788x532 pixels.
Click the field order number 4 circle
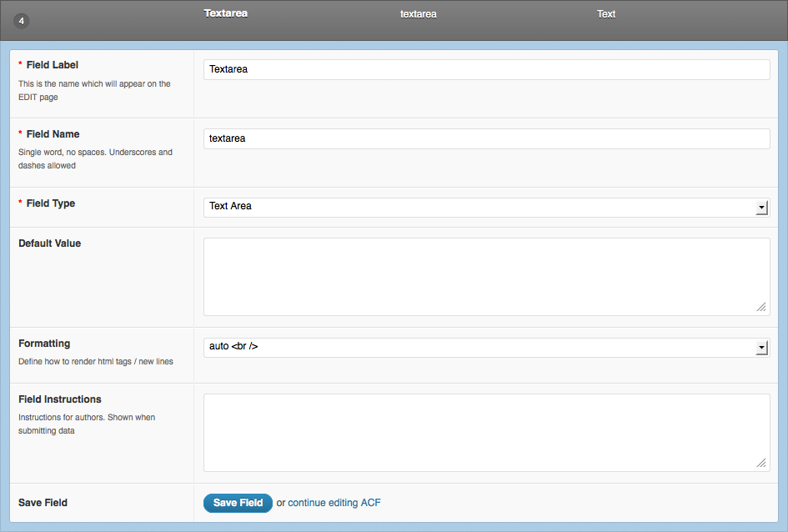(x=22, y=21)
